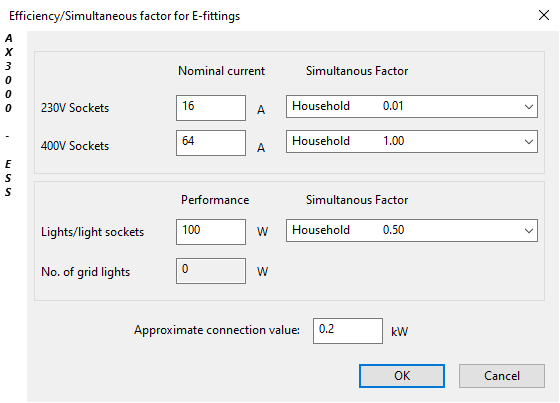Open the 230V Sockets simultaneous factor dropdown

(411, 106)
